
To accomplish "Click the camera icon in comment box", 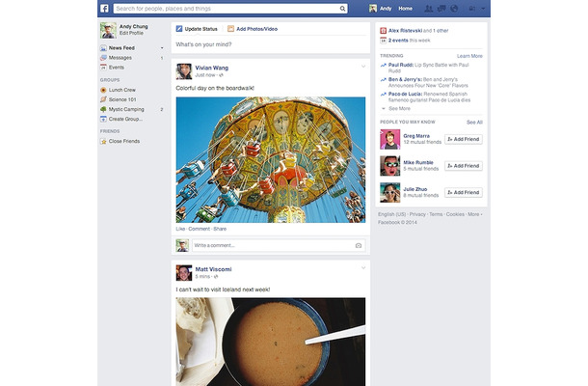I will (359, 245).
